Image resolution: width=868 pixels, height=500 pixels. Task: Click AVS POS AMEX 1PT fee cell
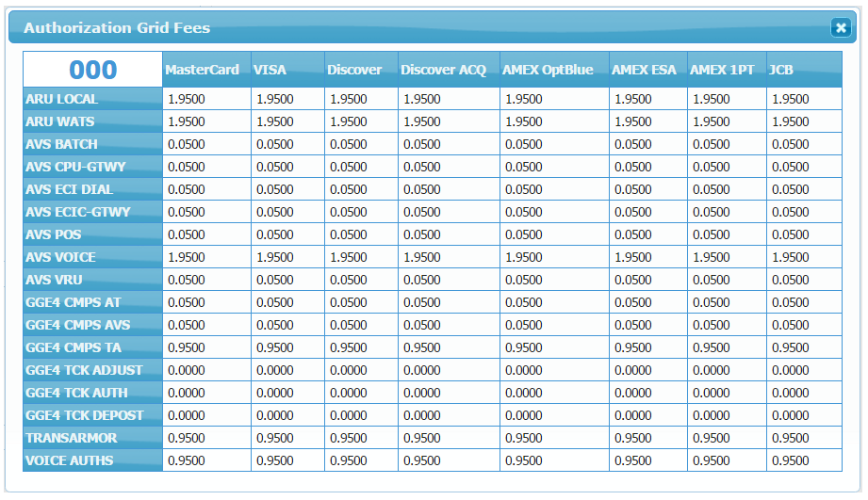[x=728, y=235]
